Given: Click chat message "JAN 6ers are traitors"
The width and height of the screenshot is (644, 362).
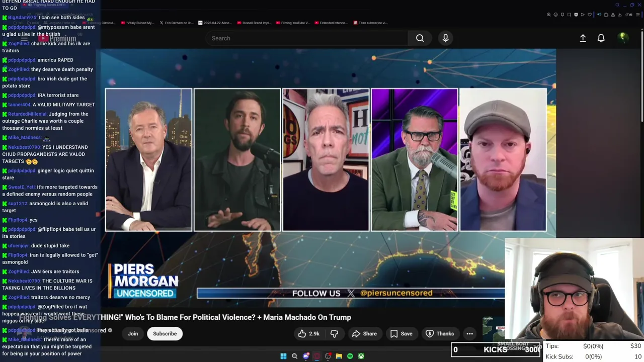Looking at the screenshot, I should click(55, 271).
